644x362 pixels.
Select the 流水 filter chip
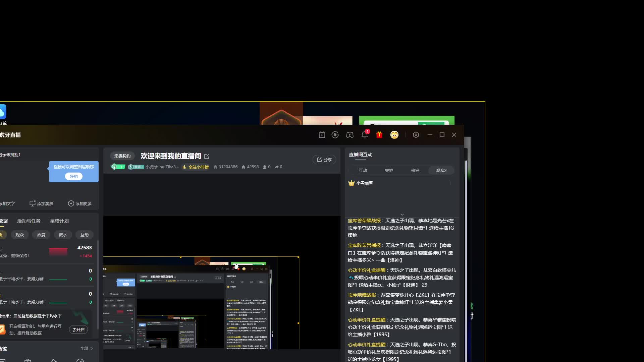(63, 235)
